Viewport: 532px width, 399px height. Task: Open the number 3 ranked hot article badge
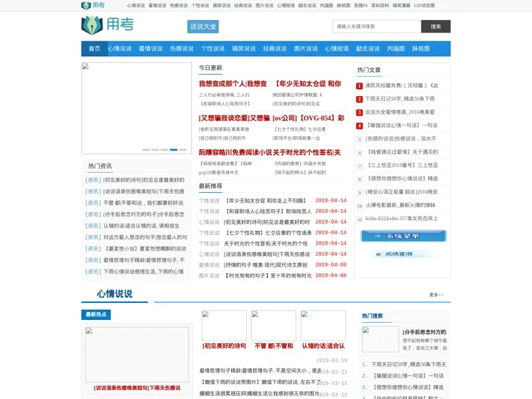pos(359,112)
